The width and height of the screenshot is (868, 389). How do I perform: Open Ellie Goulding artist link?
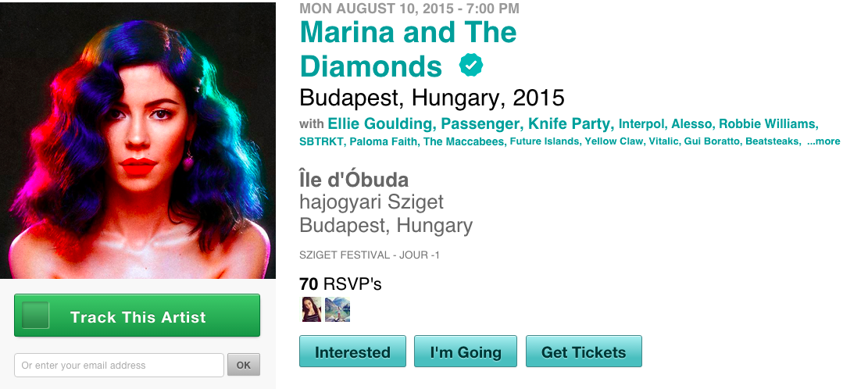click(x=380, y=123)
